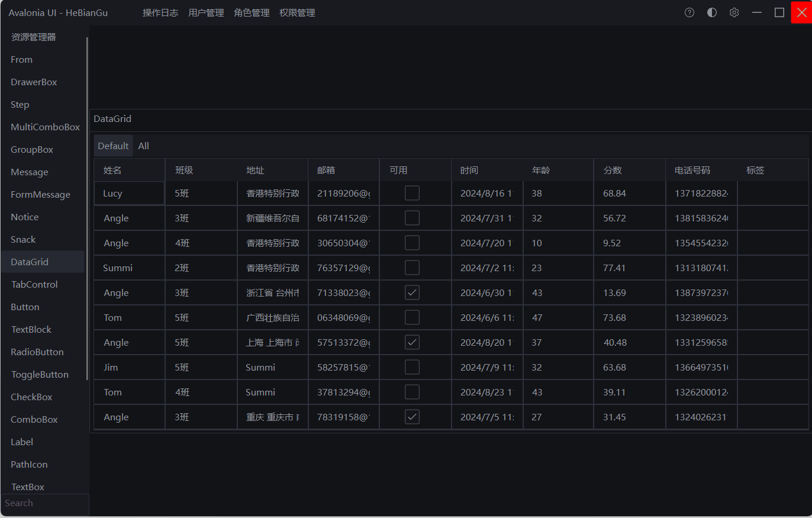Select the 操作日志 menu item
This screenshot has width=812, height=518.
click(160, 12)
